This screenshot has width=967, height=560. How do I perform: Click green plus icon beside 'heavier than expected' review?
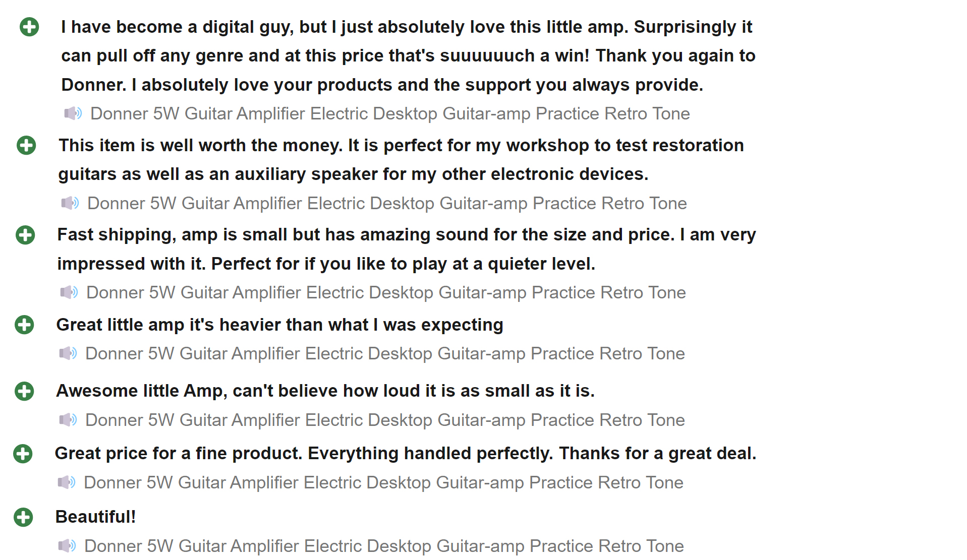(24, 325)
